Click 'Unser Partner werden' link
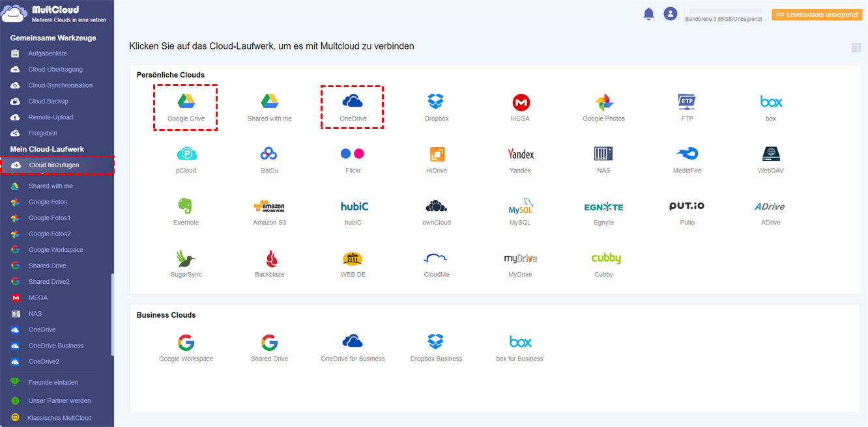 point(59,400)
